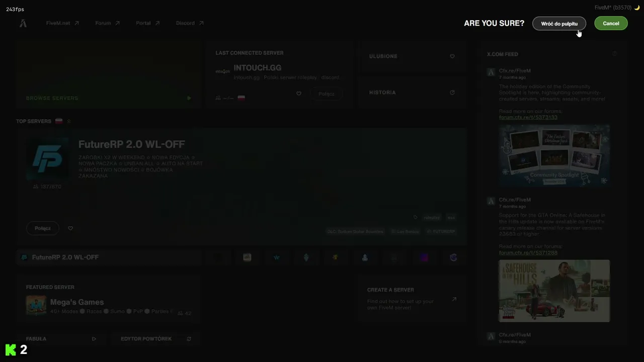Select the purple server icon in carousel

(424, 257)
